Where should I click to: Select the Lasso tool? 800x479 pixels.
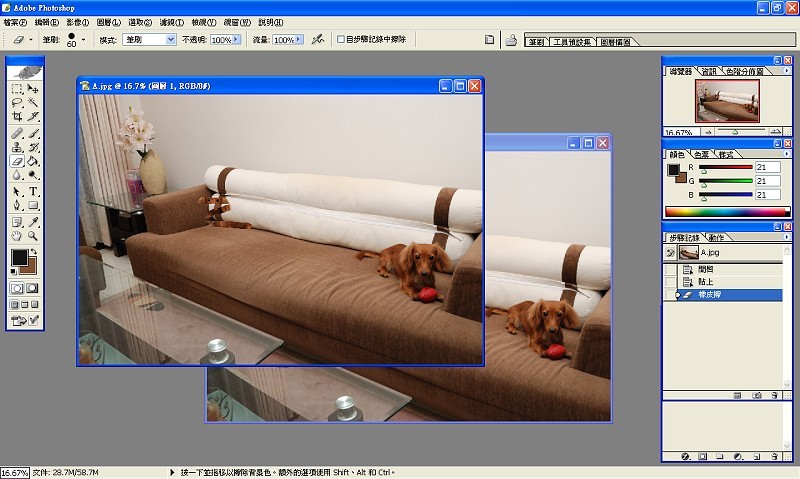17,103
